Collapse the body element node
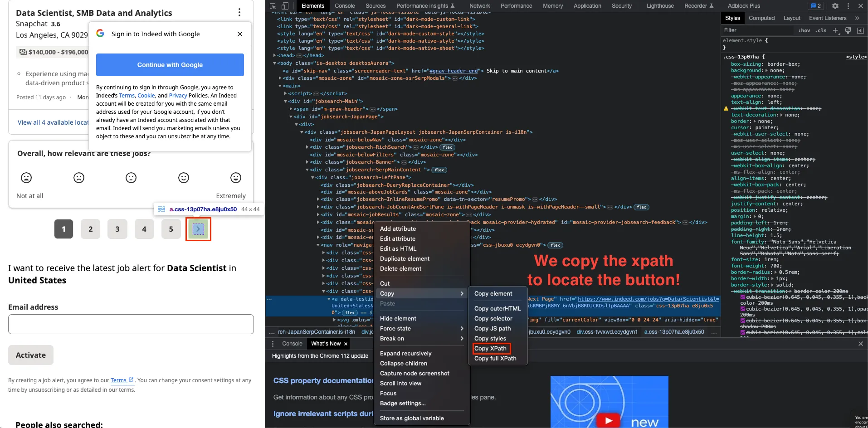 point(275,63)
